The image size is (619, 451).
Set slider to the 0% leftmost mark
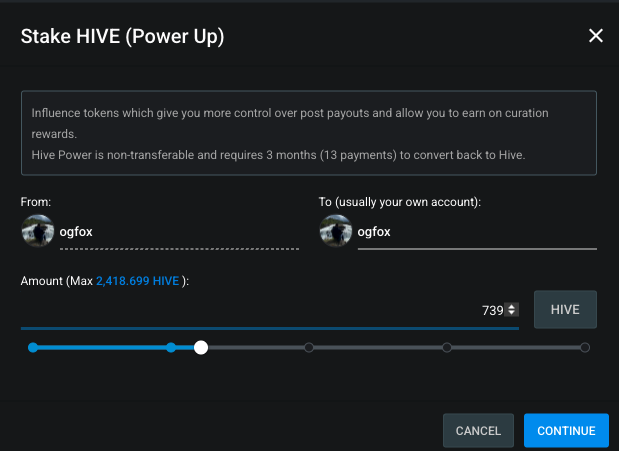33,348
